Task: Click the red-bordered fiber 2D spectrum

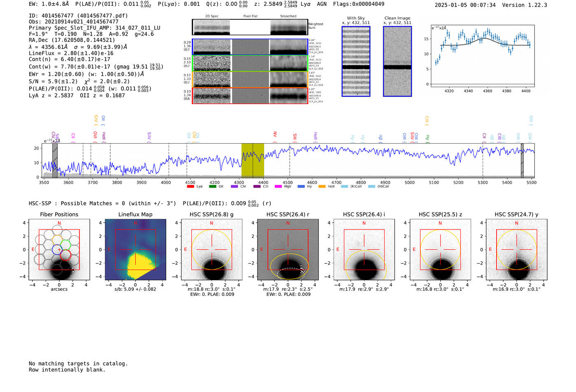Action: tap(250, 95)
